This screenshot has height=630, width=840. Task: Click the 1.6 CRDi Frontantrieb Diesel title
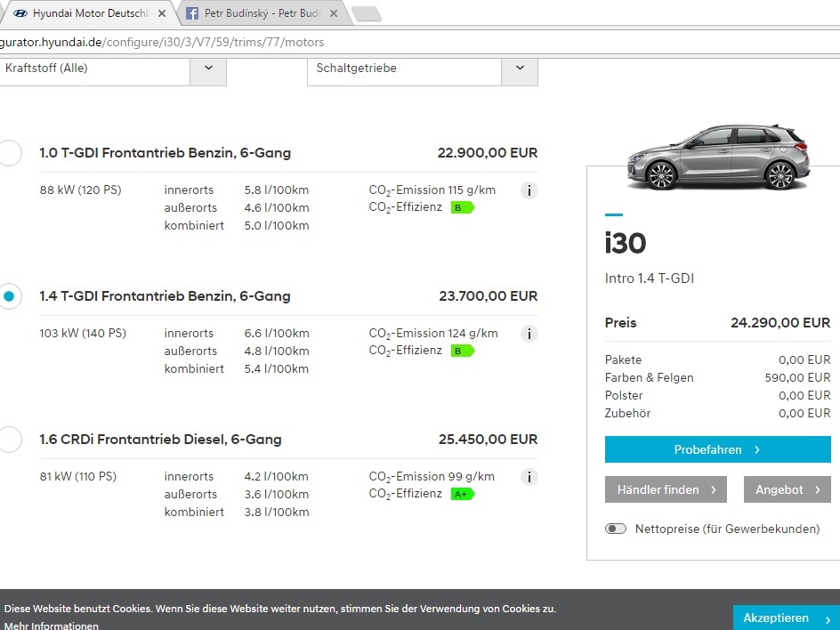tap(160, 440)
